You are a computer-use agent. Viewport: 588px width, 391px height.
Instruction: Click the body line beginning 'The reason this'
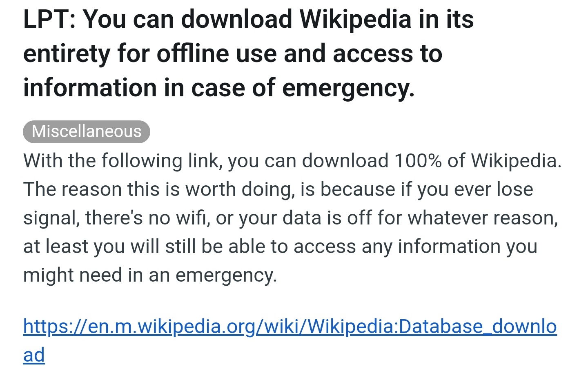point(278,189)
